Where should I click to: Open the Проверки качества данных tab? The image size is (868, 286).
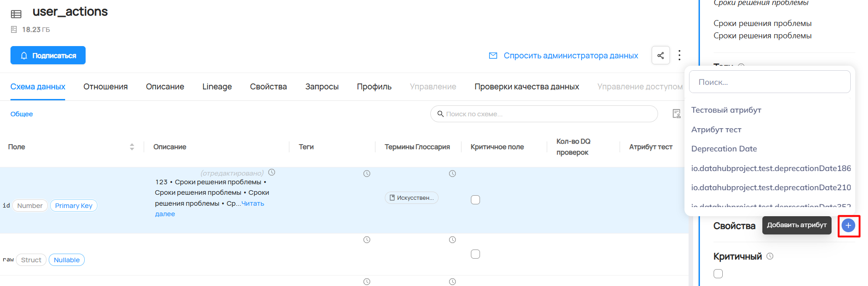526,87
